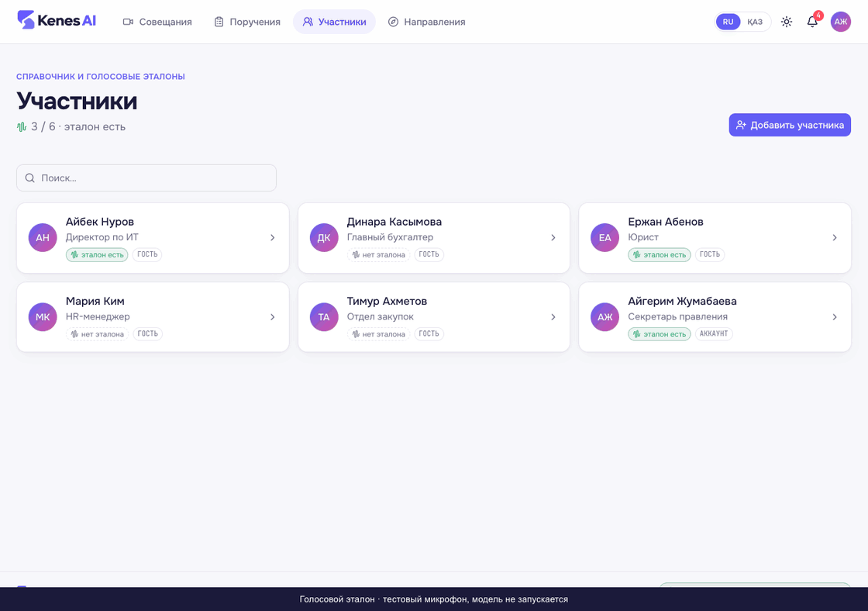Click 'эталон есть' badge of Айбек Нуров
This screenshot has height=611, width=868.
coord(97,255)
